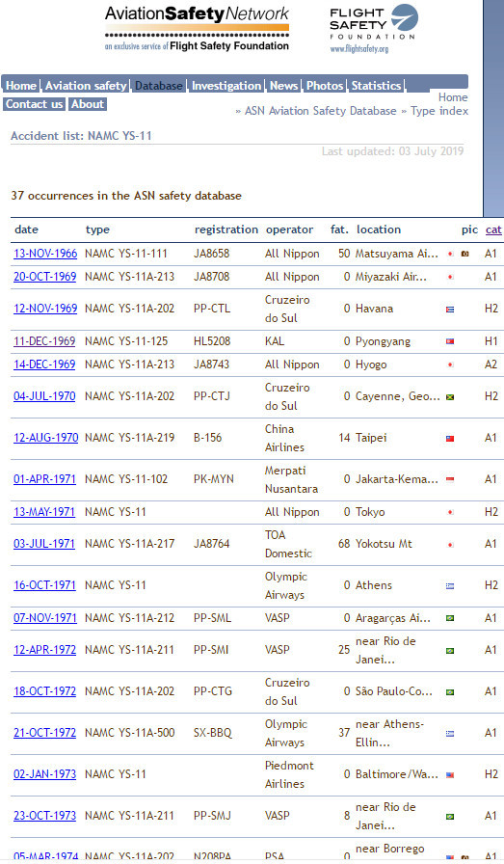Select registration PK-MYN cell
Viewport: 504px width, 864px height.
[x=214, y=479]
